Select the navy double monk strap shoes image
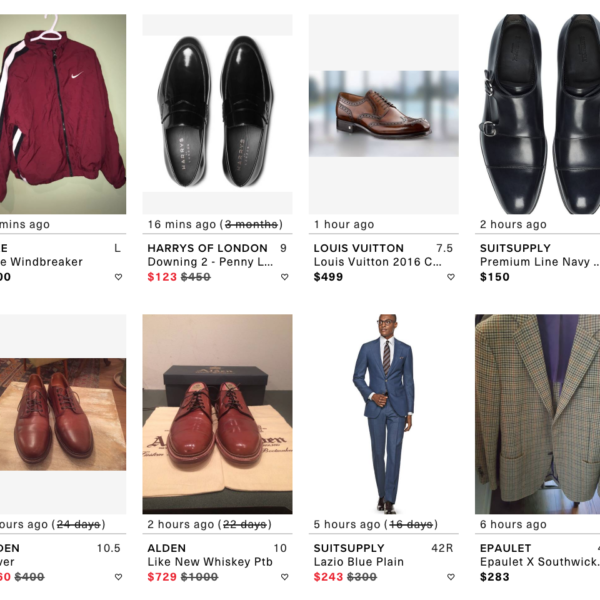The height and width of the screenshot is (600, 600). 537,115
